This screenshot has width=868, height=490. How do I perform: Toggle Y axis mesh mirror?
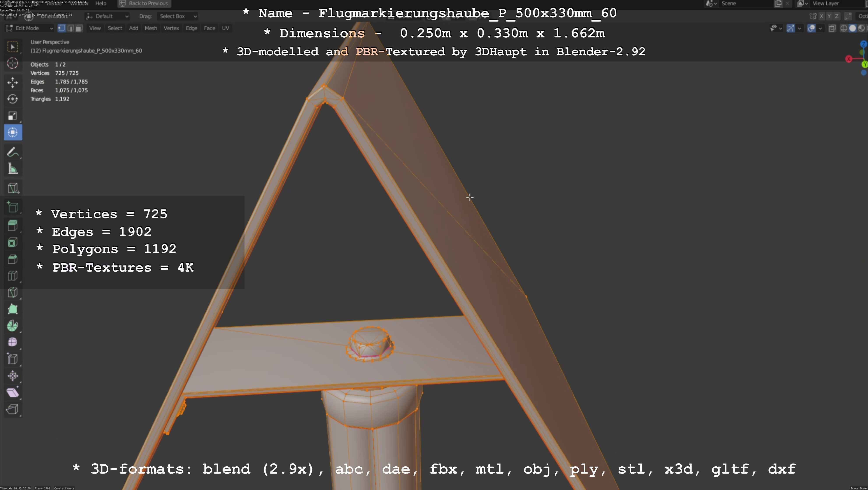click(x=829, y=16)
